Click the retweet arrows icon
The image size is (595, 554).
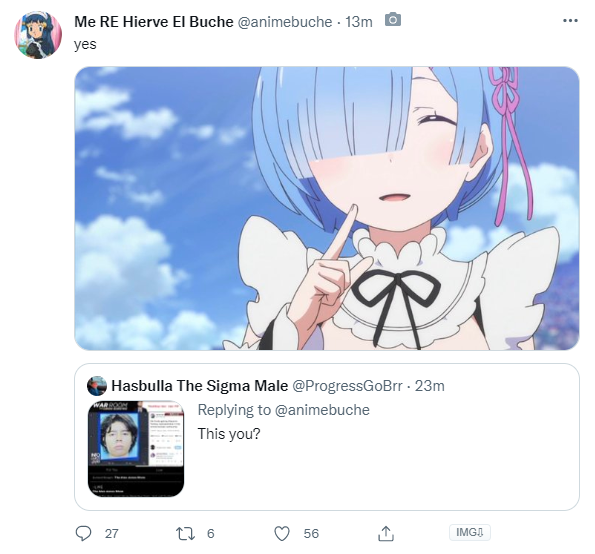pyautogui.click(x=186, y=534)
